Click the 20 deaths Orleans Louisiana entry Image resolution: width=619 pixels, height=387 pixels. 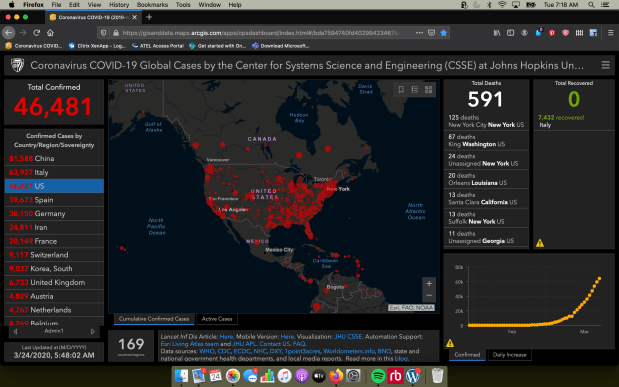click(x=486, y=179)
